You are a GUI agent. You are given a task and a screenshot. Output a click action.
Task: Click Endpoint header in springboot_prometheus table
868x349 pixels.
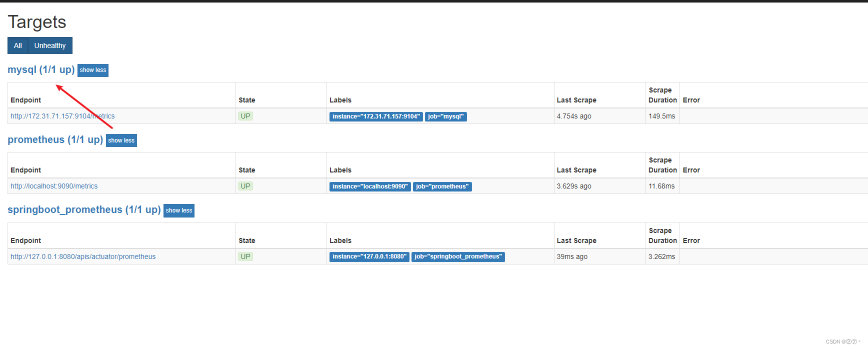coord(26,240)
